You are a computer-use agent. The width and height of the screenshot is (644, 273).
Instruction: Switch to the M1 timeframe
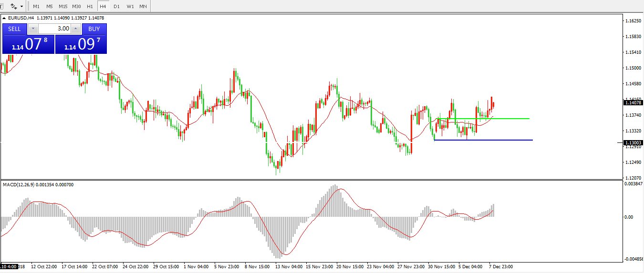(36, 7)
